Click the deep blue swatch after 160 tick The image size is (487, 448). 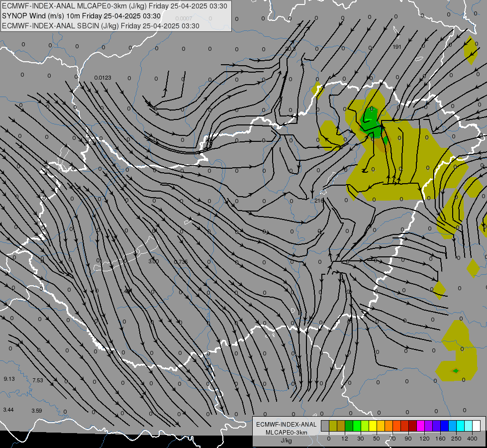click(444, 426)
